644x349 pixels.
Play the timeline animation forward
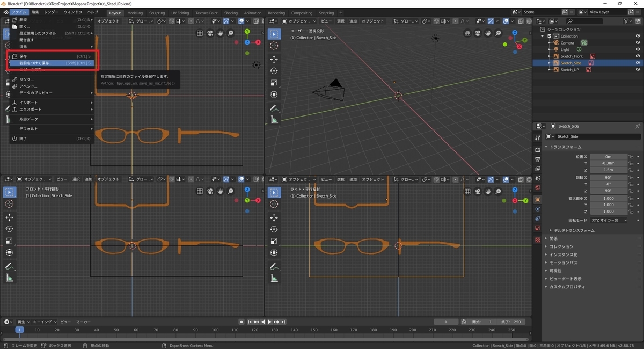(x=269, y=322)
